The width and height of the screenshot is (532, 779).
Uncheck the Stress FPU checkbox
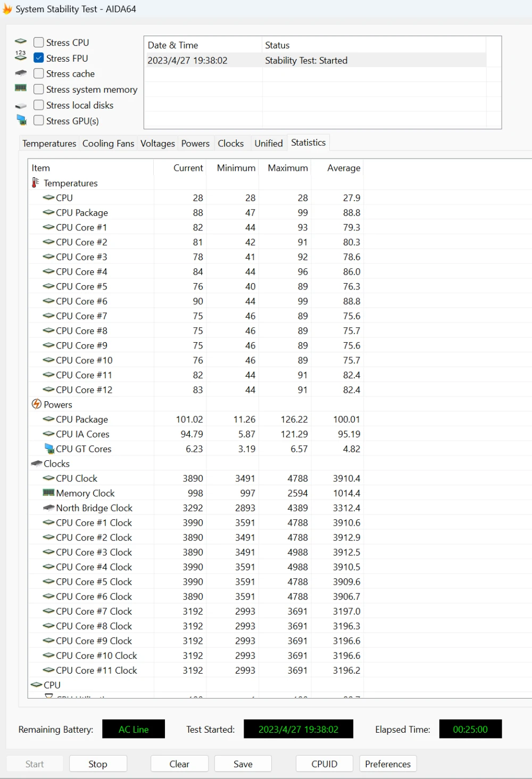(x=39, y=58)
